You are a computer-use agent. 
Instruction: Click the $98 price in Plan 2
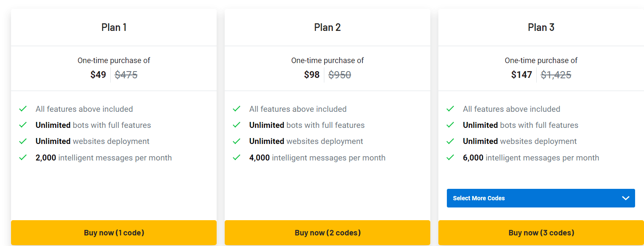click(x=312, y=75)
